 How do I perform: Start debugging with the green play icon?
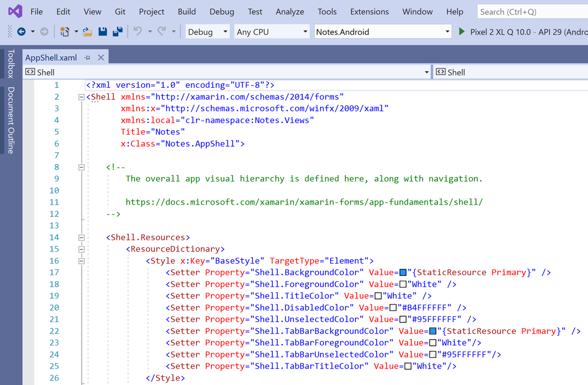(462, 32)
